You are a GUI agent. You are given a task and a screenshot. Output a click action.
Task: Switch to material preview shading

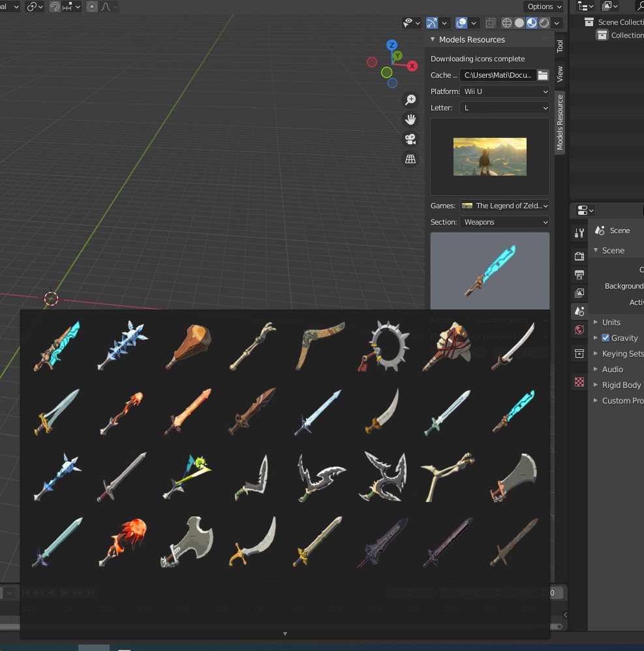[x=532, y=23]
